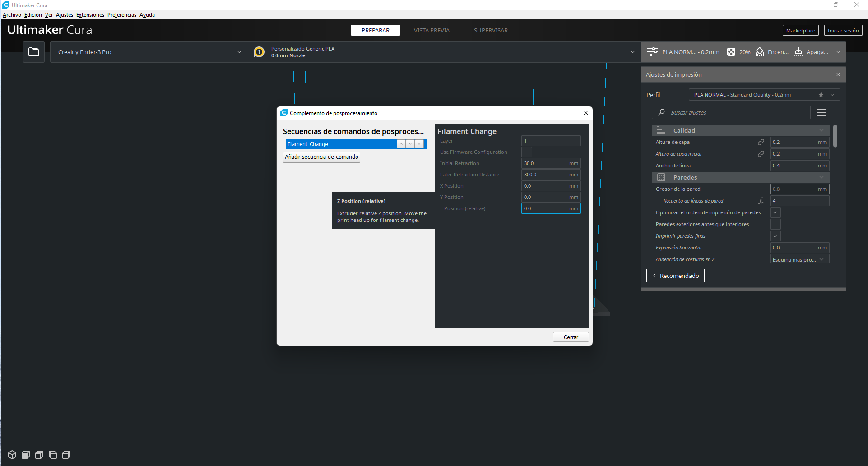Click the Marketplace button
868x466 pixels.
pyautogui.click(x=801, y=30)
